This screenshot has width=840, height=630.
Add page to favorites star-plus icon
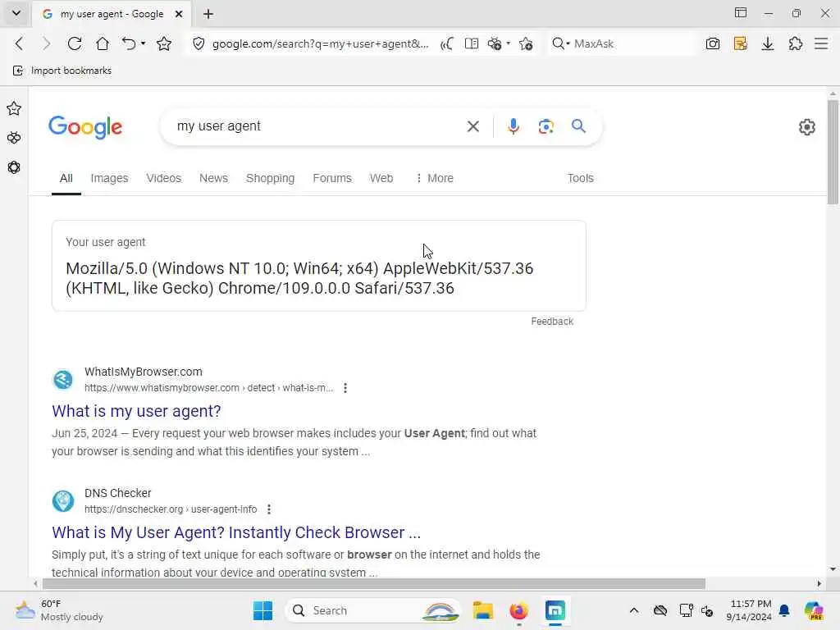pos(526,43)
